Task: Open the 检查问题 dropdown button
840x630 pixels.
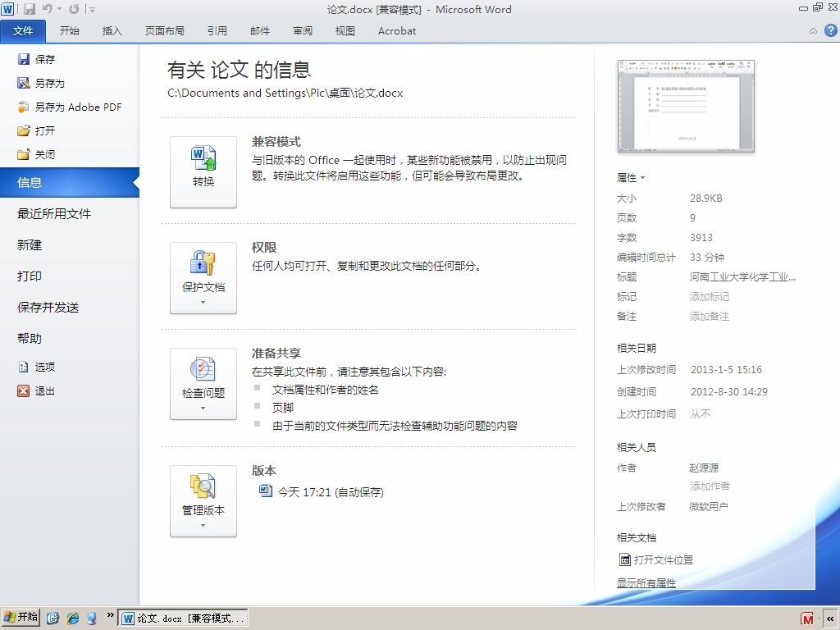Action: [203, 384]
